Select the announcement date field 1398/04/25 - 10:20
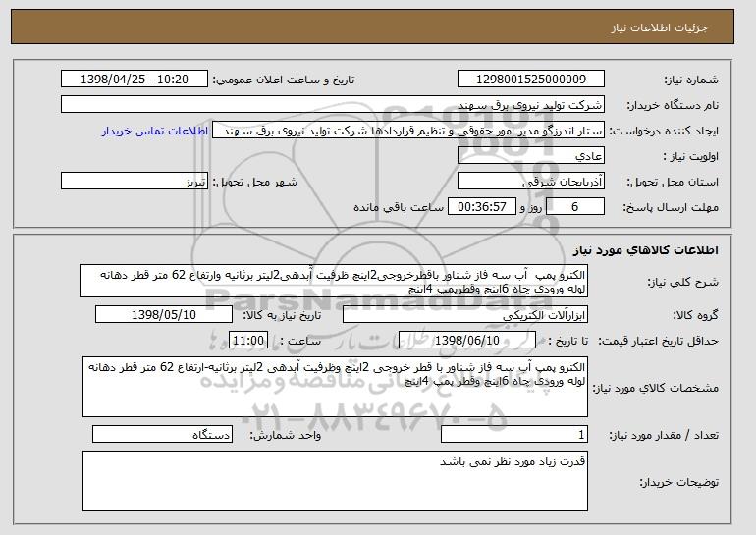Image resolution: width=756 pixels, height=535 pixels. coord(135,80)
